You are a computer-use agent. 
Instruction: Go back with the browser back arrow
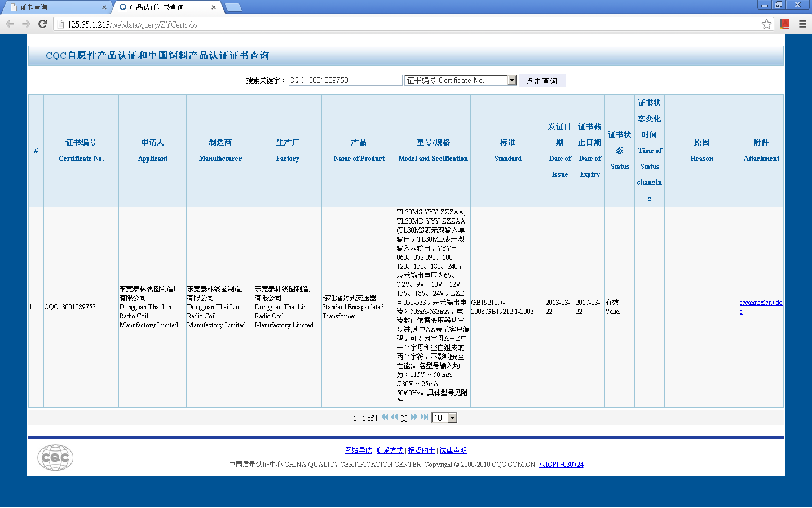click(10, 24)
